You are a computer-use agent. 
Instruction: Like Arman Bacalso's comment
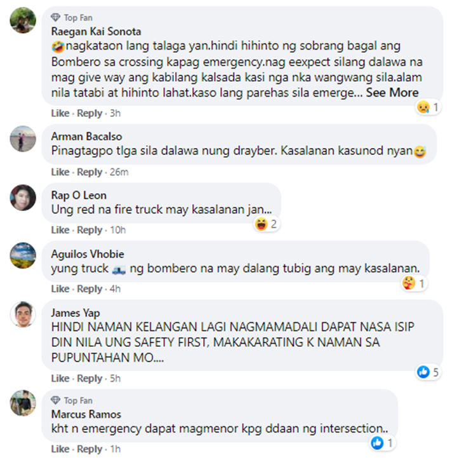60,172
